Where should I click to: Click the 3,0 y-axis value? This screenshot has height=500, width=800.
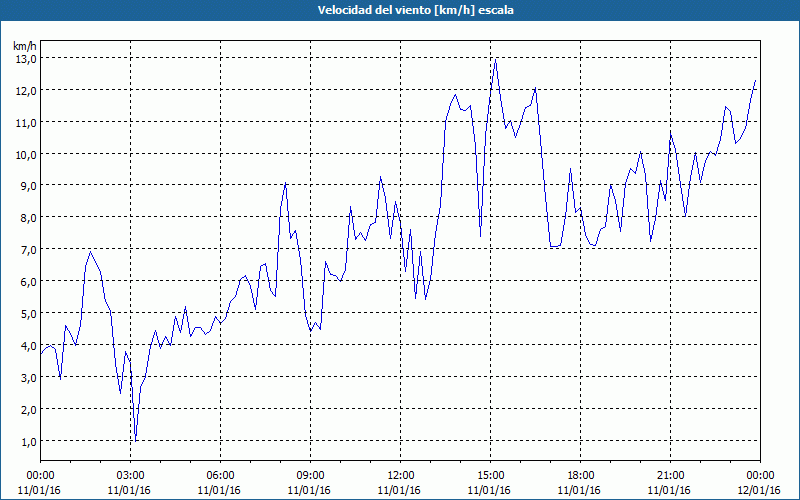click(31, 378)
